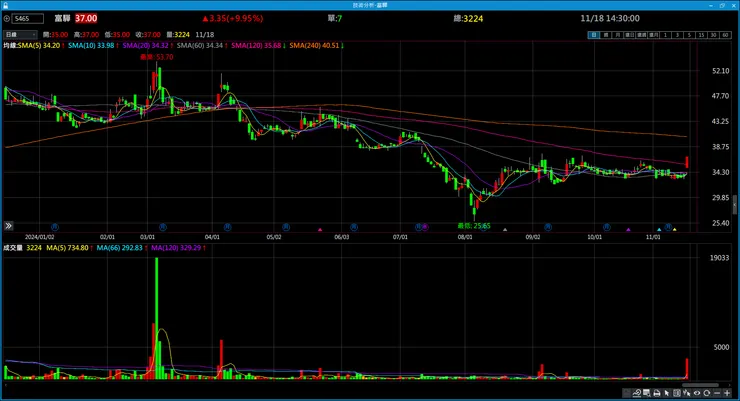The width and height of the screenshot is (740, 401).
Task: Click the plus zoom-in icon in bottom toolbar
Action: coord(727,393)
